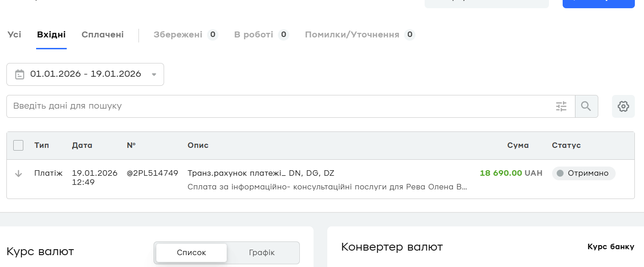This screenshot has width=644, height=267.
Task: Click the magnifying glass search button
Action: click(x=586, y=106)
